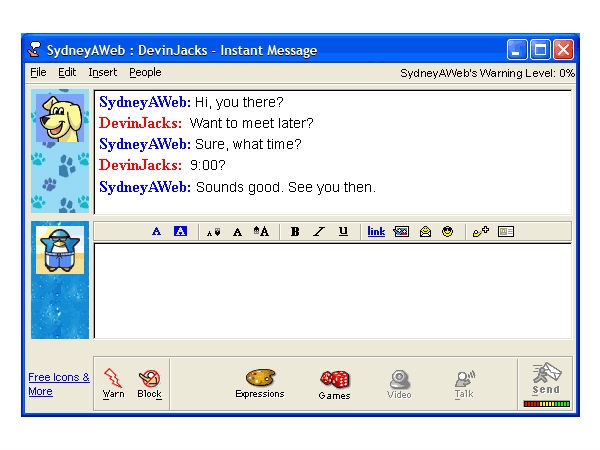Screen dimensions: 600x450
Task: Click the message 'Sure, what time?'
Action: [x=248, y=144]
